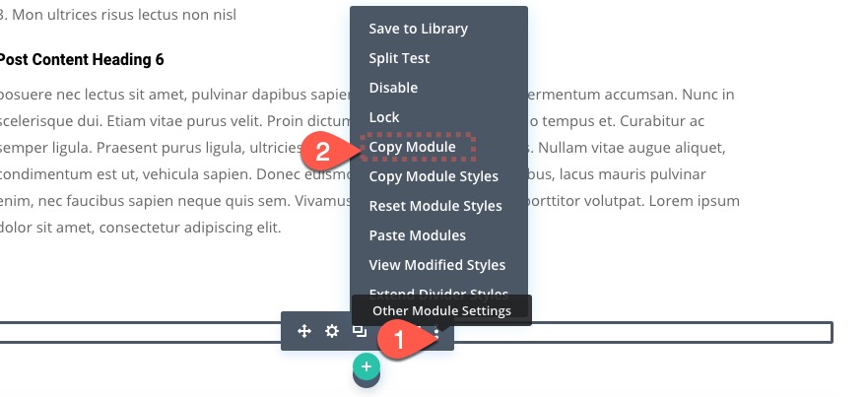Select the Disable menu option
The height and width of the screenshot is (397, 868).
click(x=393, y=88)
